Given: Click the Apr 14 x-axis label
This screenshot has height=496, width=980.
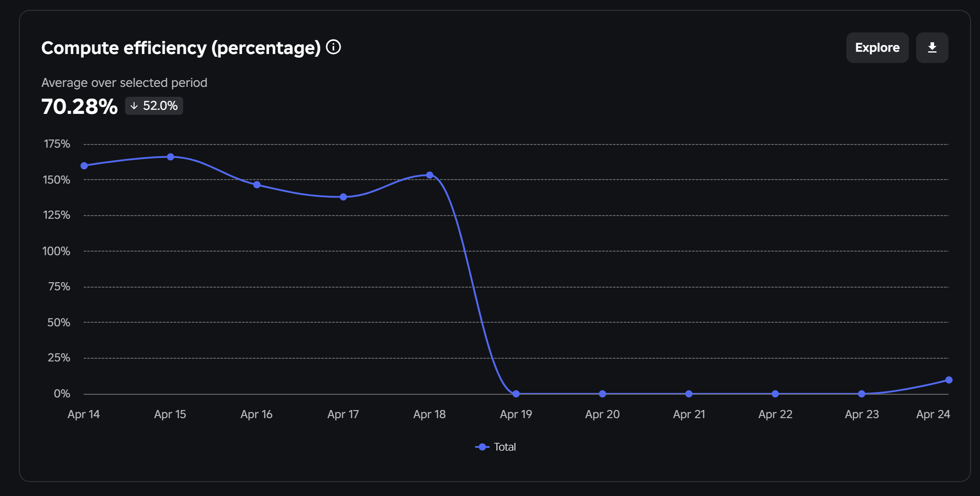Looking at the screenshot, I should point(84,415).
